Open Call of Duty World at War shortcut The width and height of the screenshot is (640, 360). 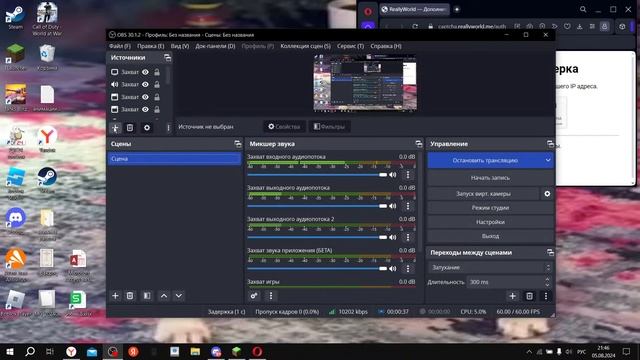(47, 19)
